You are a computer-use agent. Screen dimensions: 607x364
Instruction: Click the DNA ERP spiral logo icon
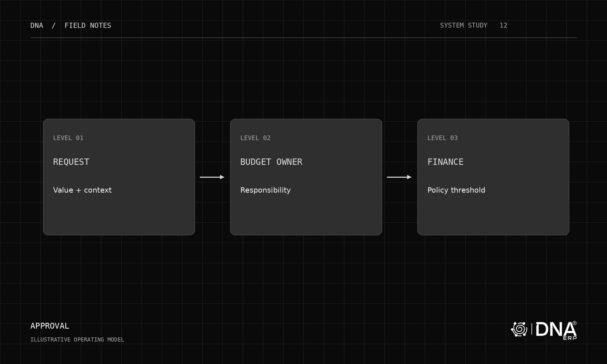519,329
